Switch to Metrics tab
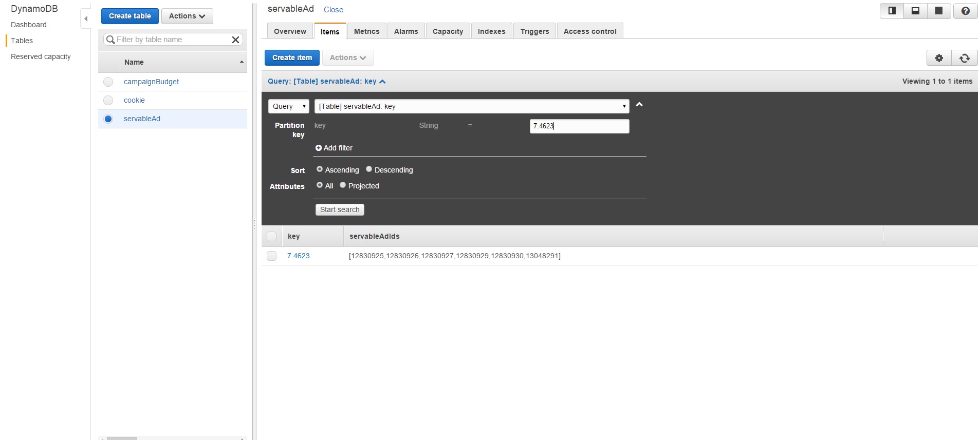 [x=366, y=31]
